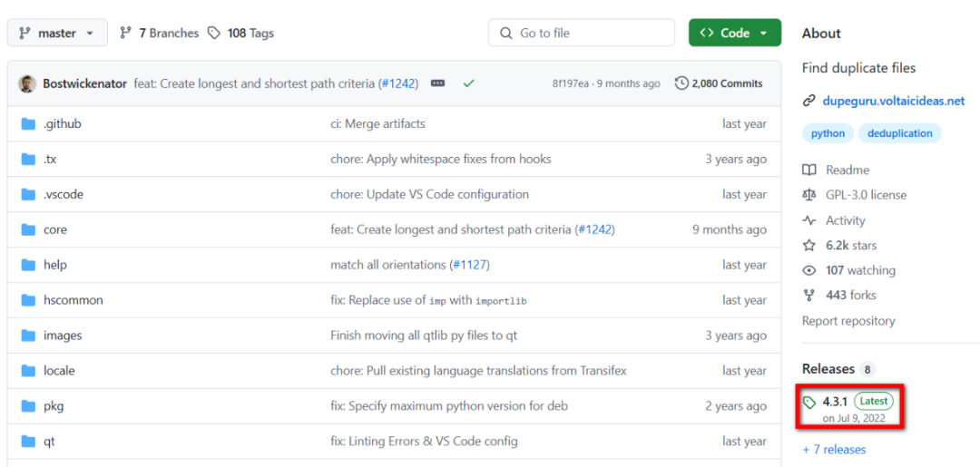View the 443 forks link

coord(850,296)
